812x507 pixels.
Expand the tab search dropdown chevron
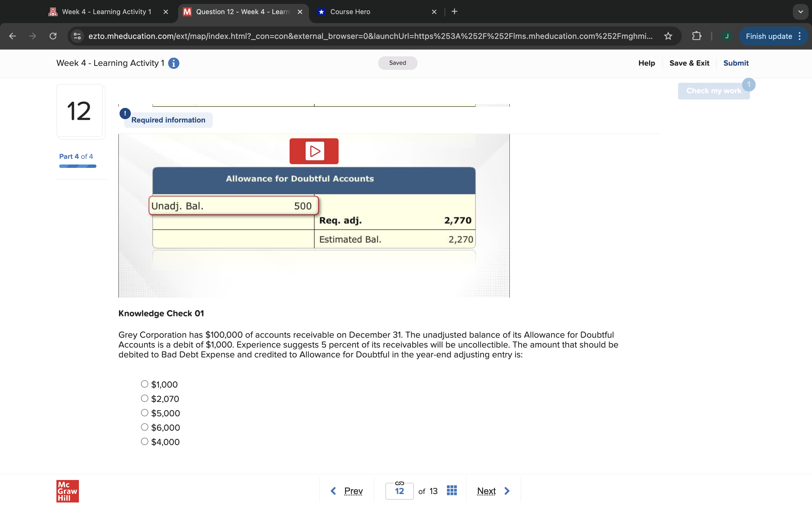(800, 12)
